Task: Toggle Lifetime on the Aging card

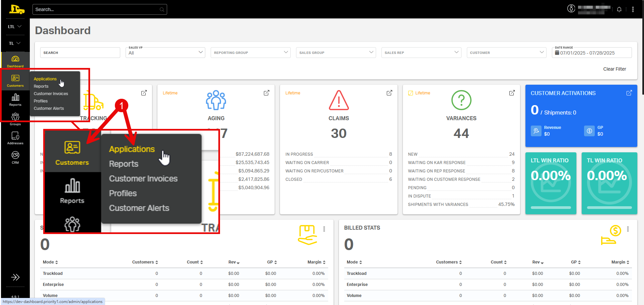Action: coord(170,93)
